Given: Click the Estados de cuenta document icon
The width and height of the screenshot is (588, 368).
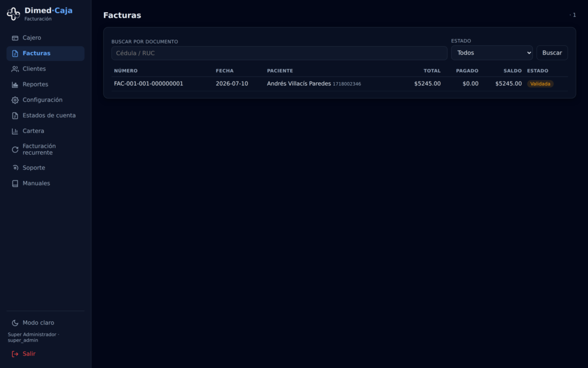Looking at the screenshot, I should 15,116.
